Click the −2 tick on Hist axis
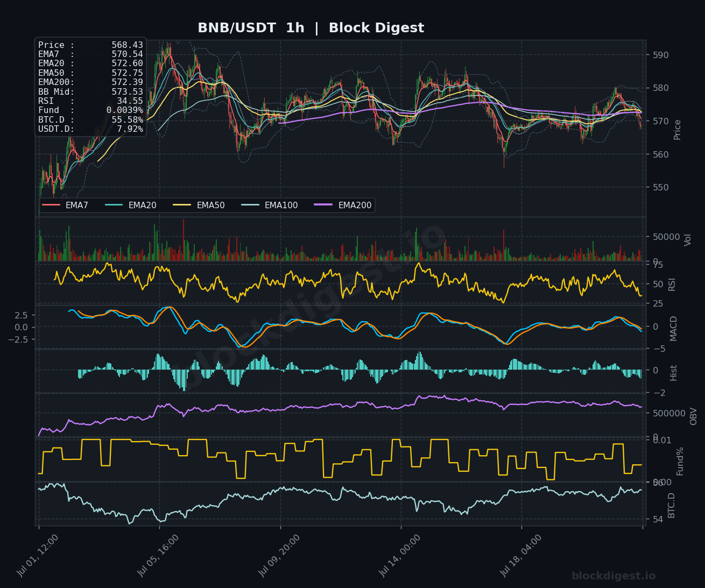The height and width of the screenshot is (588, 705). (658, 393)
